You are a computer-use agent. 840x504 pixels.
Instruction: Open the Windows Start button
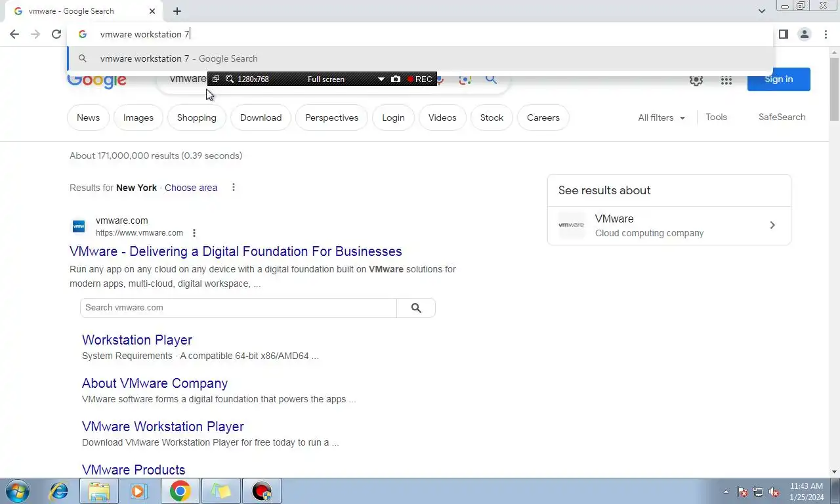pos(18,491)
